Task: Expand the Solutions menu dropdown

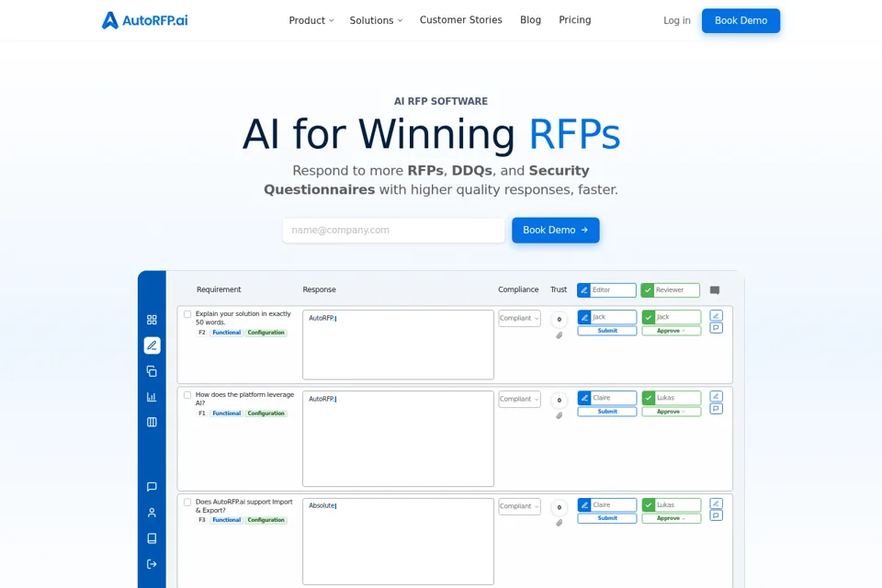Action: [376, 20]
